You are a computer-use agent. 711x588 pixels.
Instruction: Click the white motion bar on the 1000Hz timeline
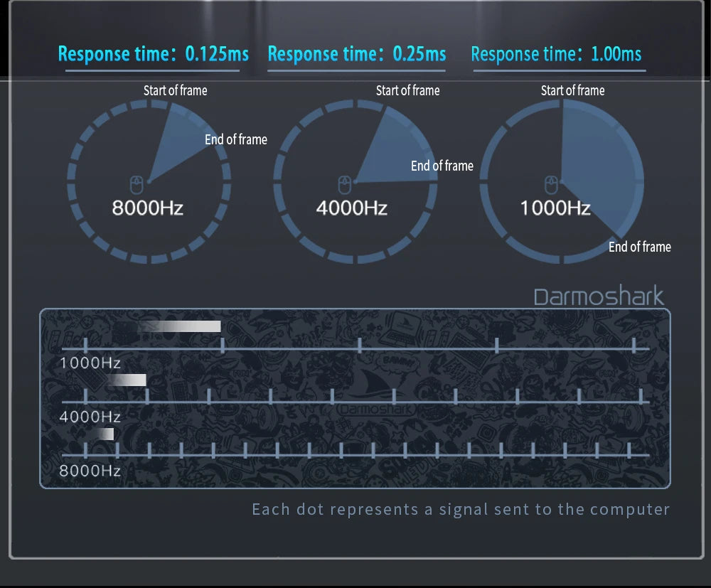pos(179,326)
